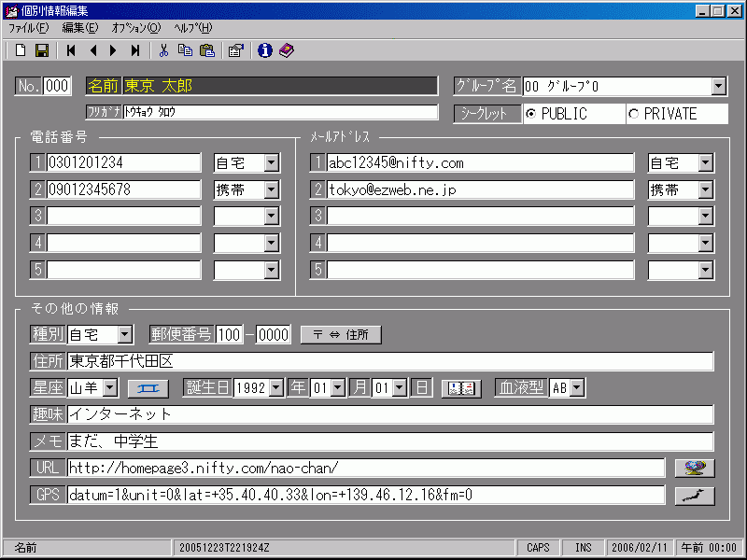Viewport: 747px width, 560px height.
Task: Click the 〒⇔住所 postal lookup button
Action: pos(341,335)
